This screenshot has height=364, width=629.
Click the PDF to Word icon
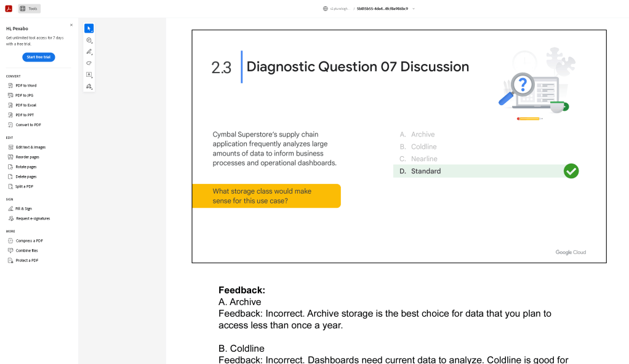pyautogui.click(x=10, y=85)
